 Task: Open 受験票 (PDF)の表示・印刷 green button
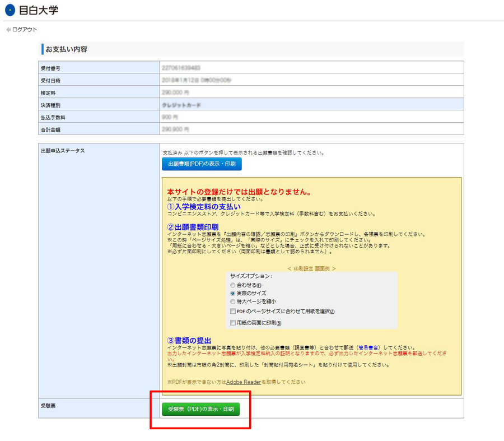click(200, 409)
